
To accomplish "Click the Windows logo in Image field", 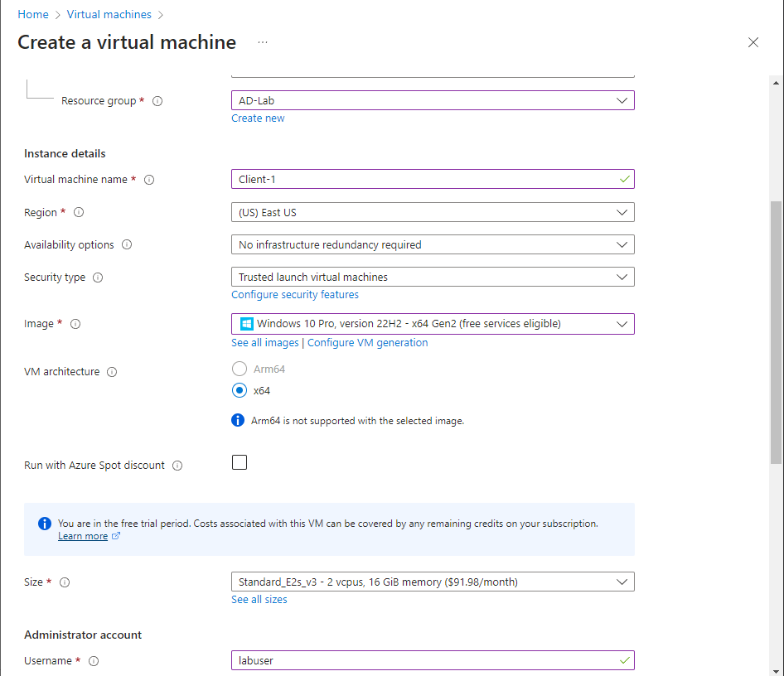I will coord(246,324).
